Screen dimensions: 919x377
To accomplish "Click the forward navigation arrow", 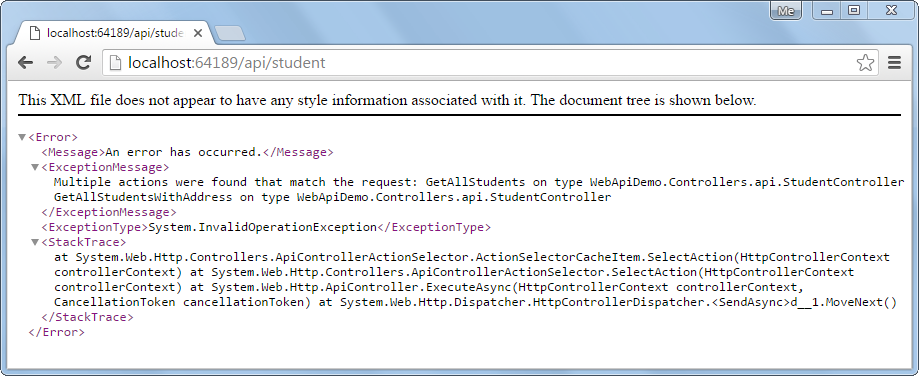I will pyautogui.click(x=54, y=63).
